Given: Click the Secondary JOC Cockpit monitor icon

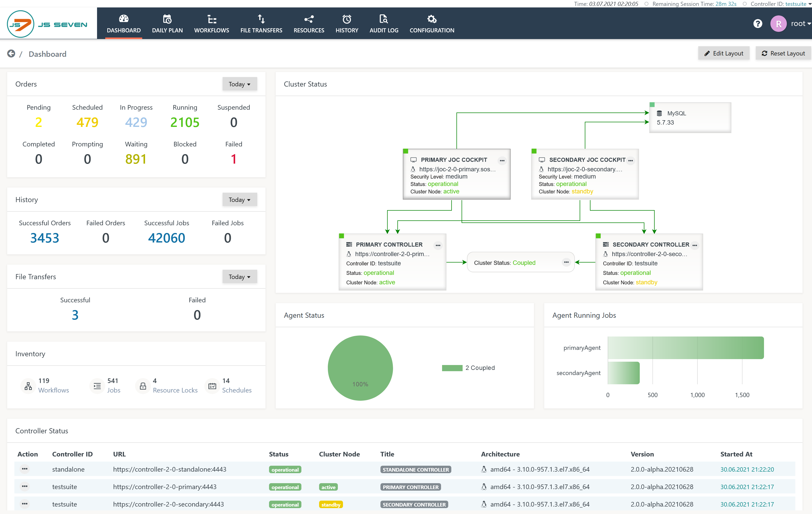Looking at the screenshot, I should [542, 160].
